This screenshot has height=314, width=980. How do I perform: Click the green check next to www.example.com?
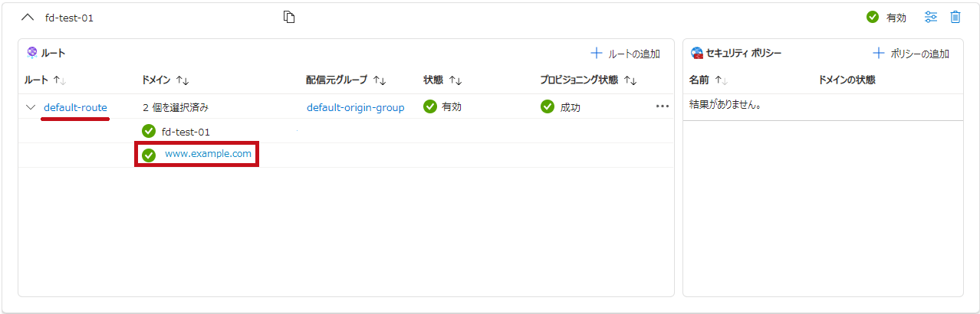pos(149,155)
